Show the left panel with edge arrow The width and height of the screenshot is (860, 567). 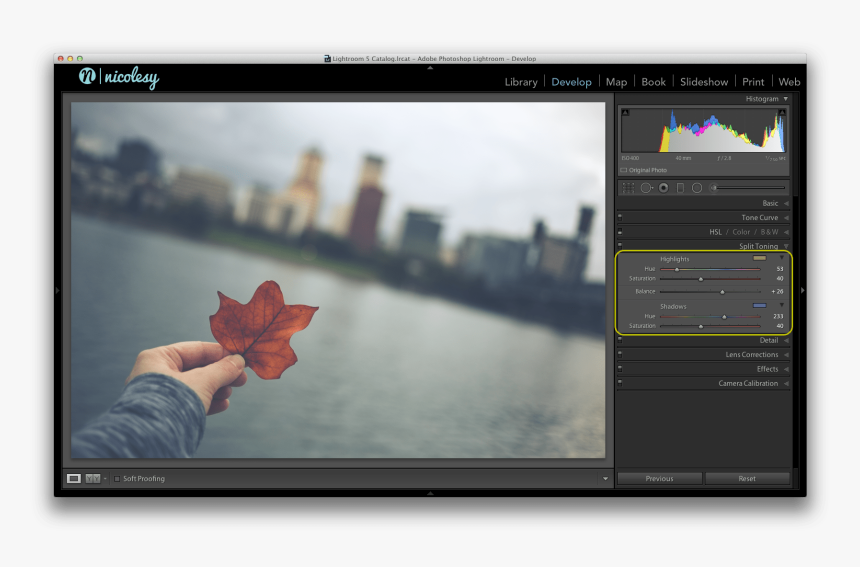click(58, 290)
